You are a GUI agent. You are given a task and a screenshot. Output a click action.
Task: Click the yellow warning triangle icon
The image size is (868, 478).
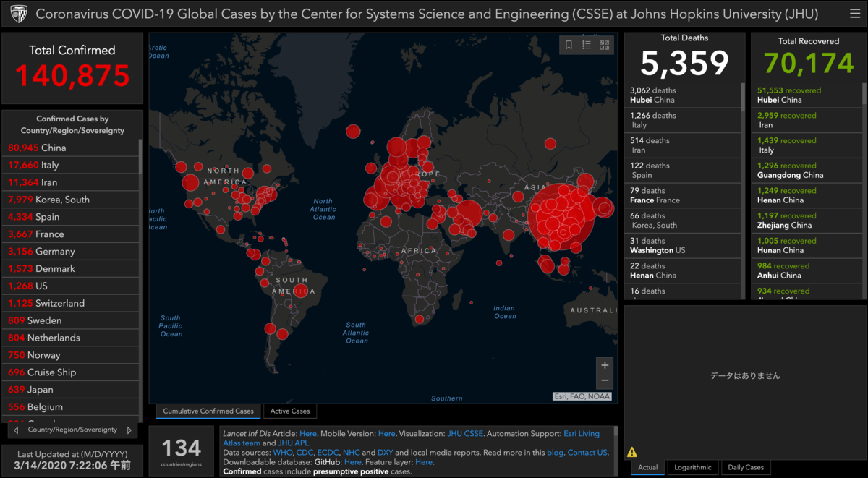coord(632,452)
